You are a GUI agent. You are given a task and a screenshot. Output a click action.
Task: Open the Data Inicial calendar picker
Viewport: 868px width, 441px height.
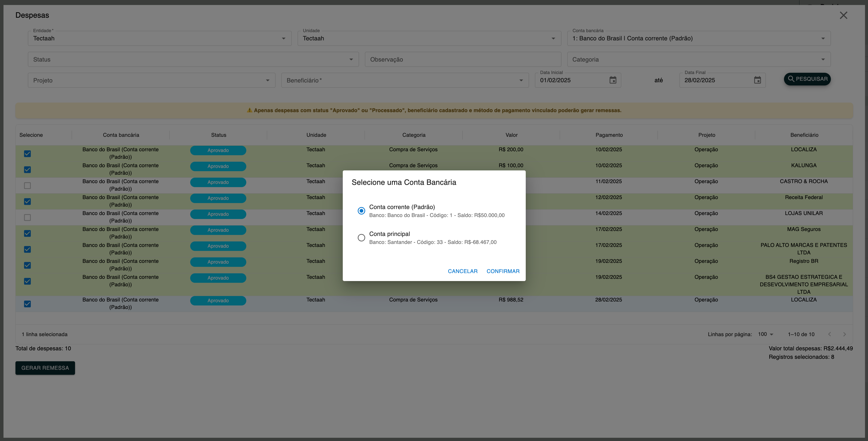612,80
